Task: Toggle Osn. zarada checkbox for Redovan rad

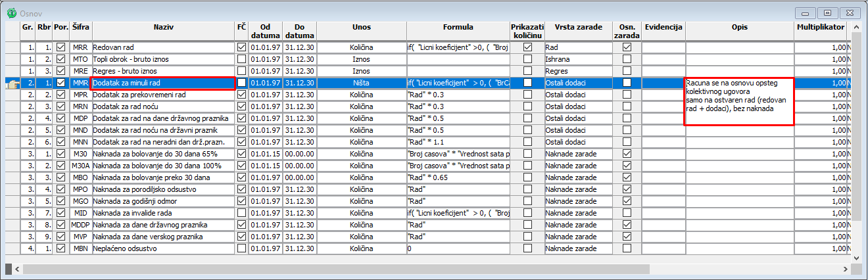Action: tap(627, 47)
